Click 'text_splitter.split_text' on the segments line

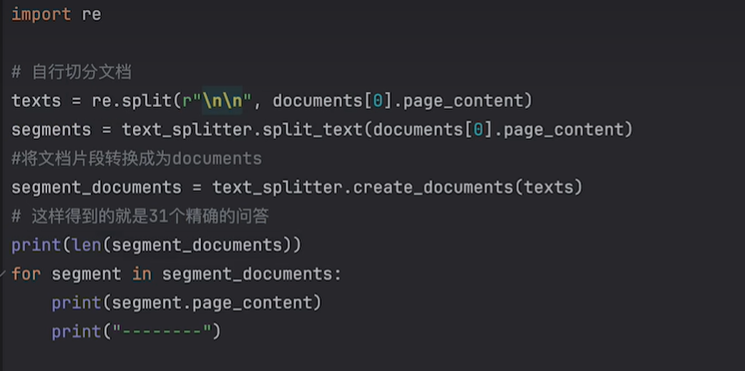242,130
